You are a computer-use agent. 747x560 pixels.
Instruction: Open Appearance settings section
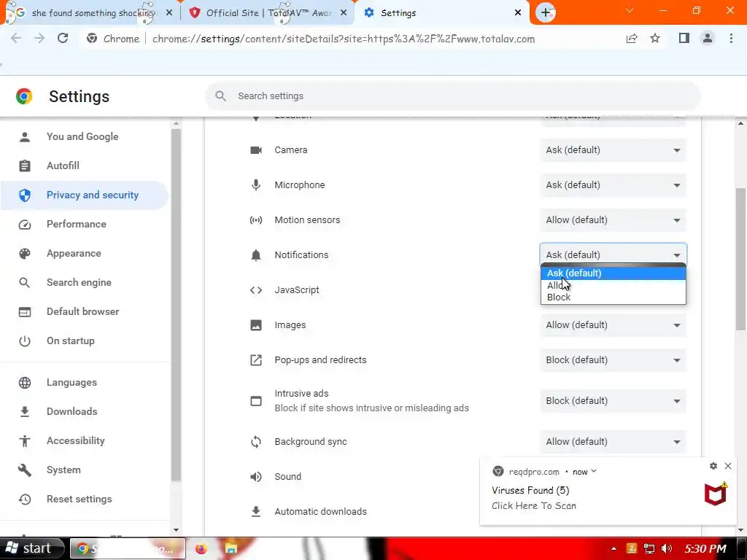pos(74,253)
